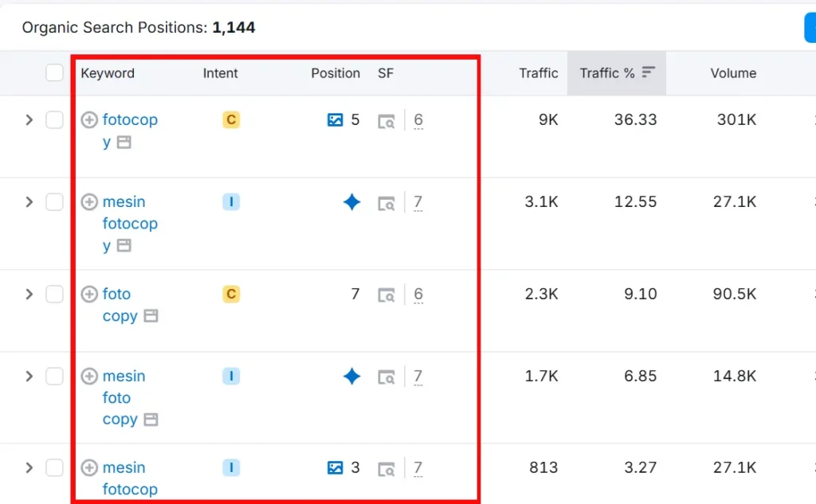Click the 90.5K volume value
Screen dimensions: 816x504
point(734,294)
